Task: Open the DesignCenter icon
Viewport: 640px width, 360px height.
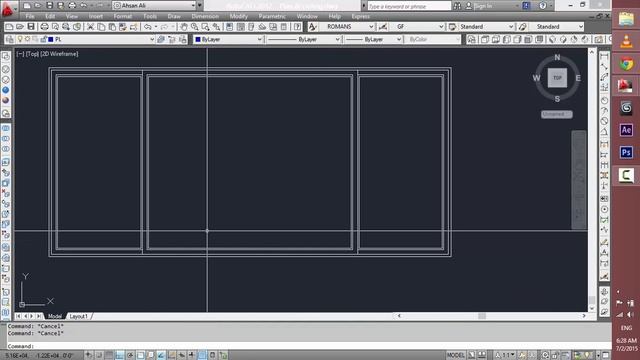Action: pyautogui.click(x=240, y=27)
